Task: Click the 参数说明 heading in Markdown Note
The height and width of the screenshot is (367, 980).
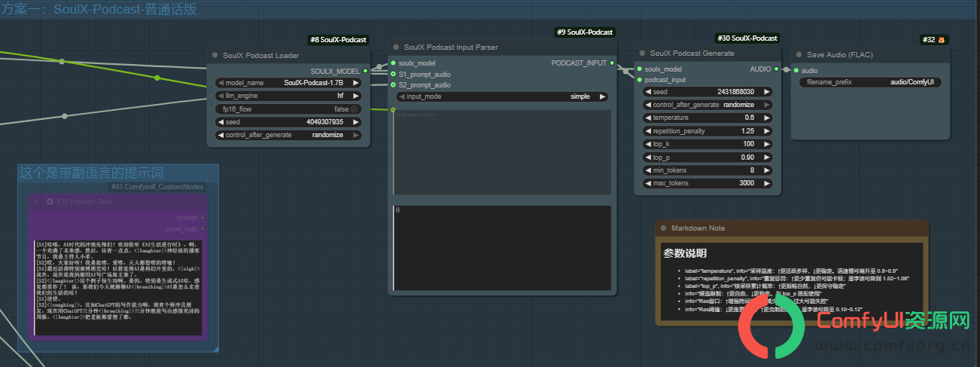Action: tap(685, 253)
